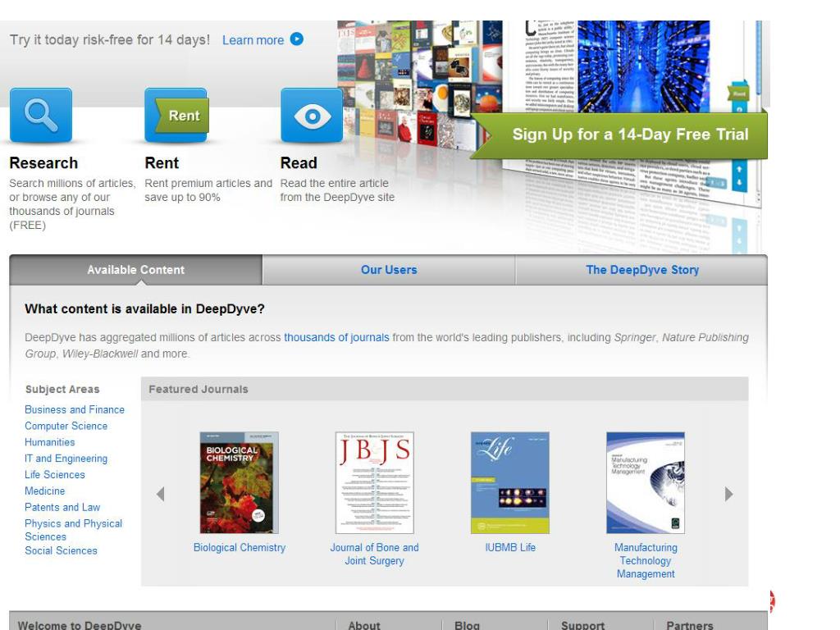
Task: Open the Humanities subject area
Action: (50, 442)
